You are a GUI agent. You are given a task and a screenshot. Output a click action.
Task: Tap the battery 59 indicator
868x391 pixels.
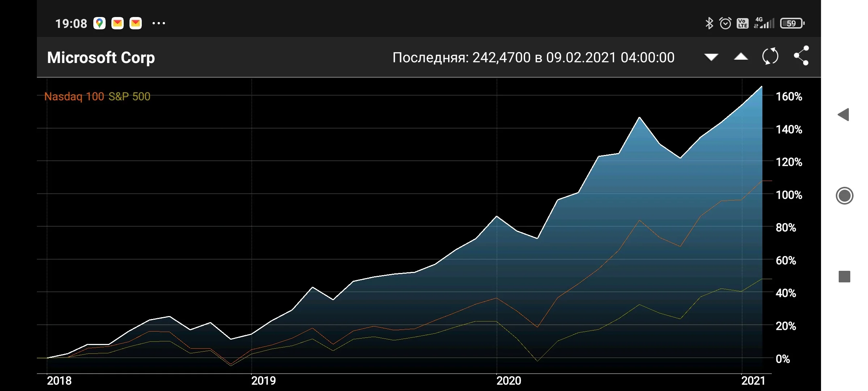click(792, 24)
